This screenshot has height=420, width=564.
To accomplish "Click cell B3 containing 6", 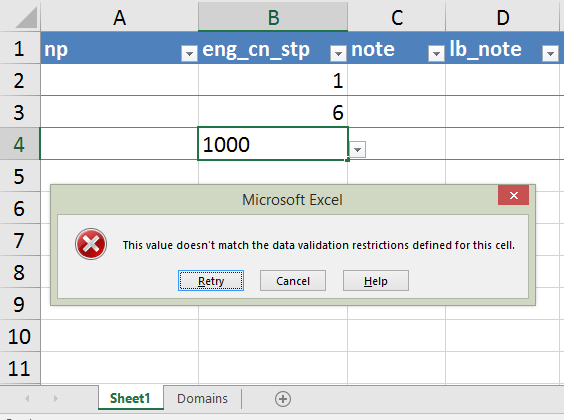I will click(x=273, y=111).
